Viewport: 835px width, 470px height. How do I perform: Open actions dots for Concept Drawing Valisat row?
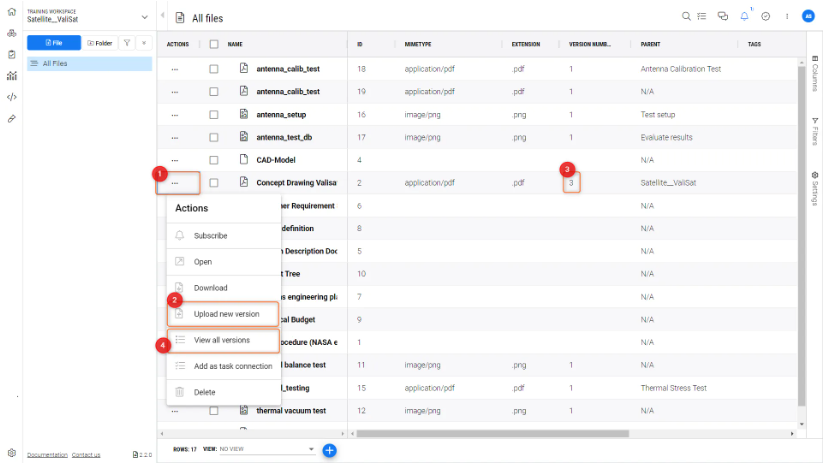pos(175,183)
